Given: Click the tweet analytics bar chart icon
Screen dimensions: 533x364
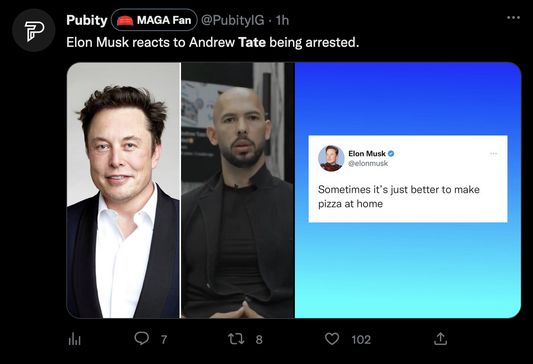Looking at the screenshot, I should [x=74, y=339].
